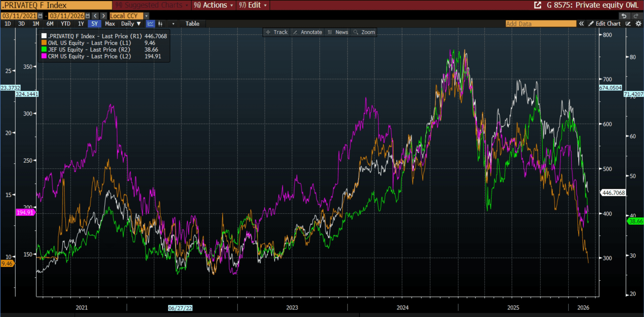Click the annotation edit icon beside Edit Chart
Image resolution: width=644 pixels, height=317 pixels.
(x=628, y=24)
